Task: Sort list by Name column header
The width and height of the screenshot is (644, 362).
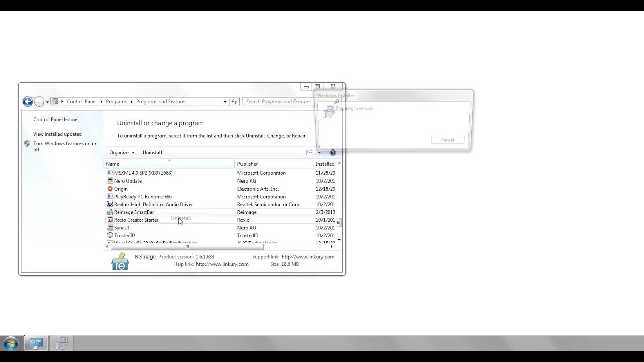Action: click(x=169, y=164)
